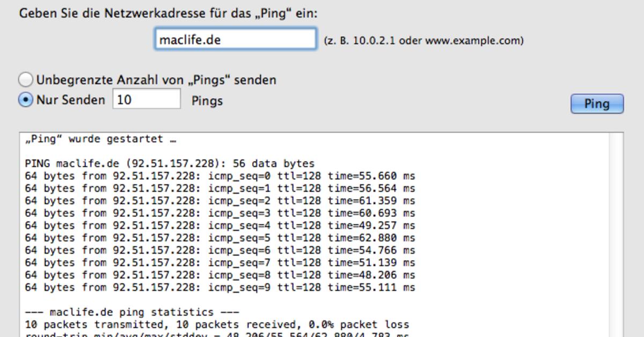Click the network address field containing maclife.de

[x=236, y=40]
